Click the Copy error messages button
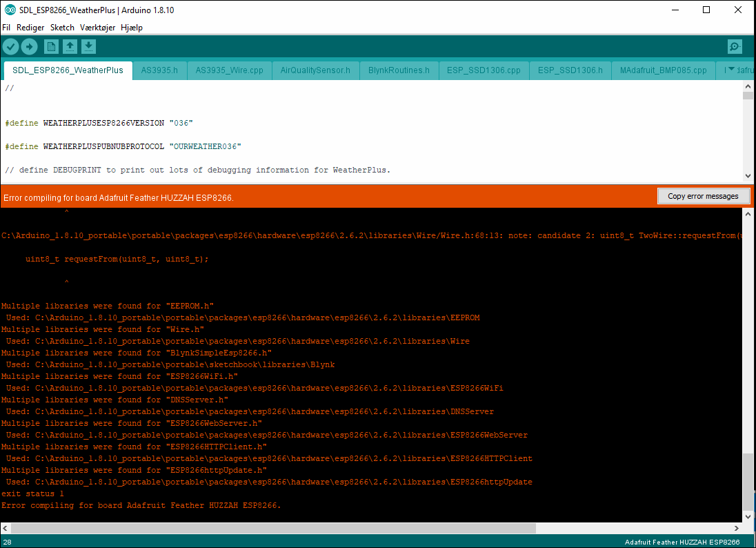This screenshot has width=756, height=548. 703,196
